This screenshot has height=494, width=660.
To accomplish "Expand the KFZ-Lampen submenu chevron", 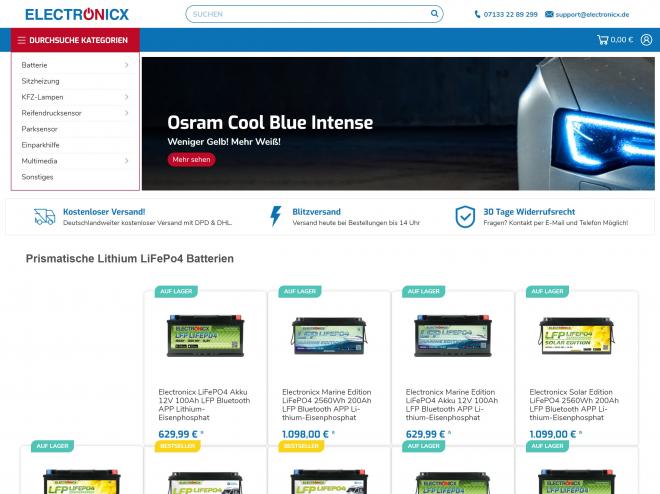I will (127, 97).
